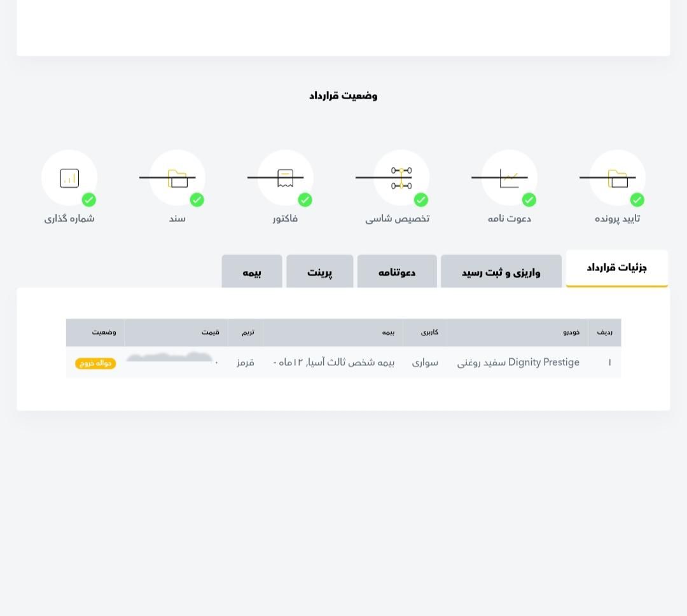Click the تخصیص شاسی step label
Screen dimensions: 687x616
(x=398, y=218)
